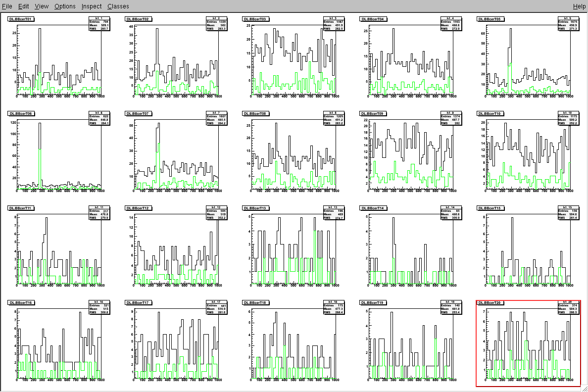The height and width of the screenshot is (392, 588).
Task: Open the Options menu
Action: point(65,6)
